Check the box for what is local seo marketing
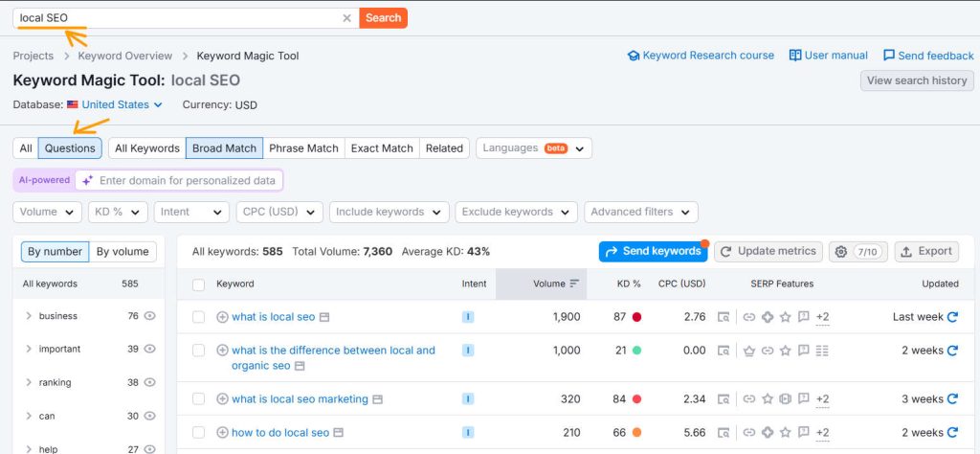 tap(199, 399)
